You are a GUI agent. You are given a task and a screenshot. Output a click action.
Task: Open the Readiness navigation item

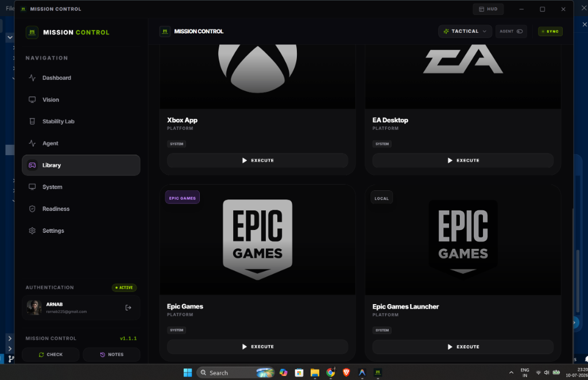pyautogui.click(x=80, y=209)
